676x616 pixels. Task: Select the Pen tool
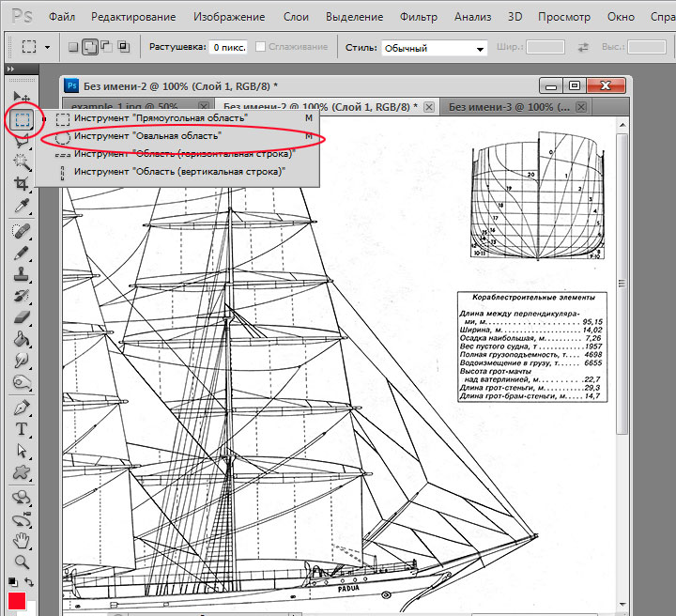[x=22, y=408]
